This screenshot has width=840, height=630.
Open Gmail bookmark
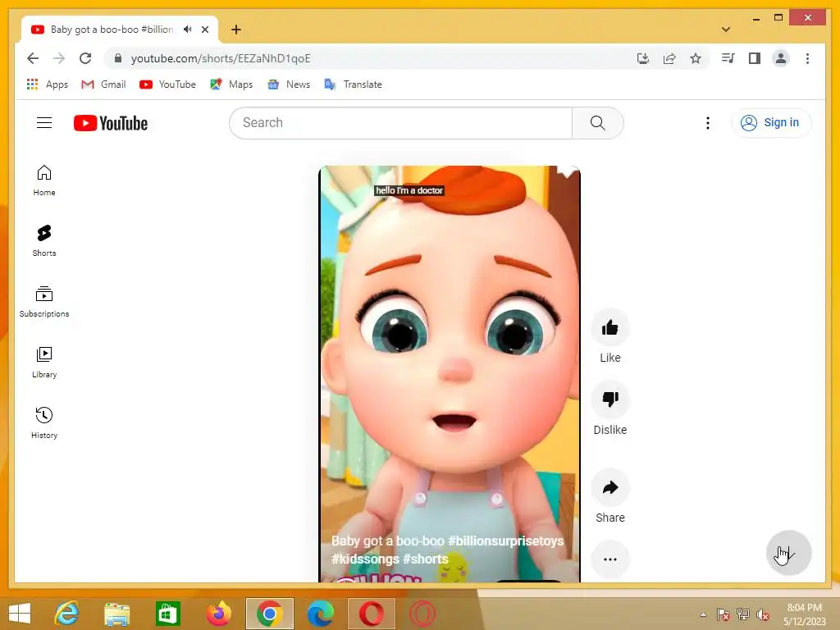[x=103, y=84]
